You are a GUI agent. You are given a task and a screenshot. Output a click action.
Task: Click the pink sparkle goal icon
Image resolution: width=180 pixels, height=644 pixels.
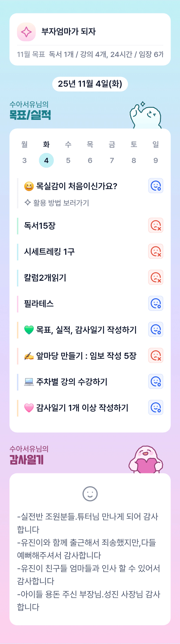(x=26, y=32)
